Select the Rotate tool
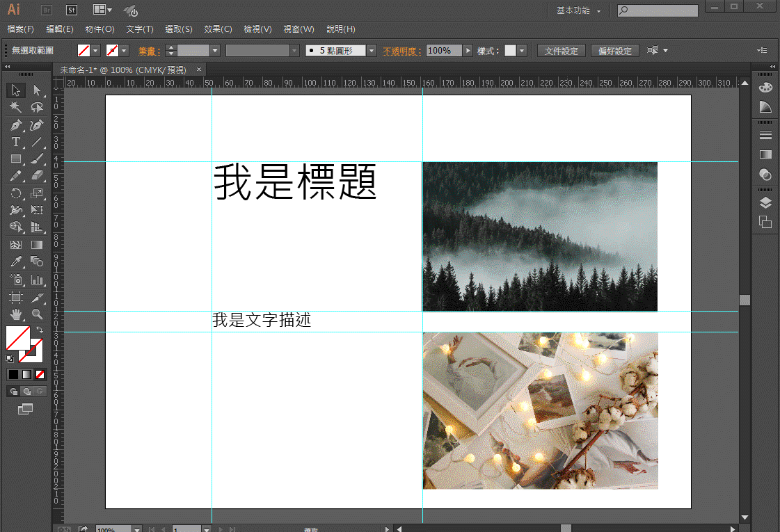This screenshot has height=532, width=780. (x=16, y=193)
